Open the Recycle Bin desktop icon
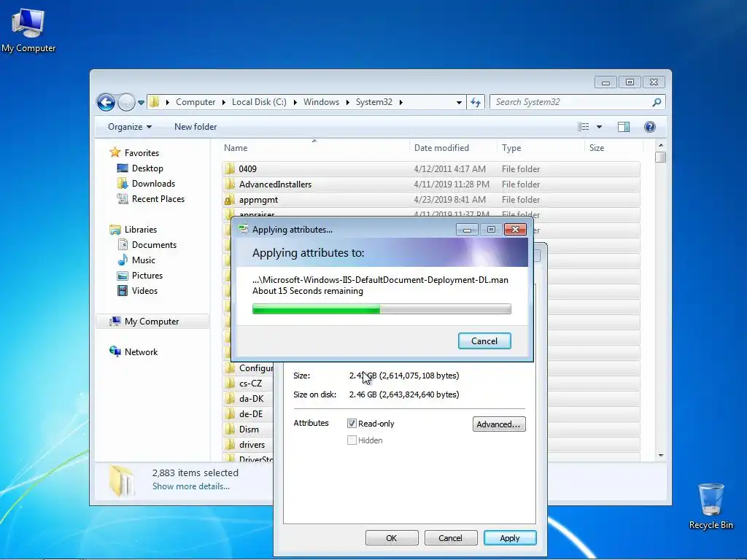 (711, 506)
